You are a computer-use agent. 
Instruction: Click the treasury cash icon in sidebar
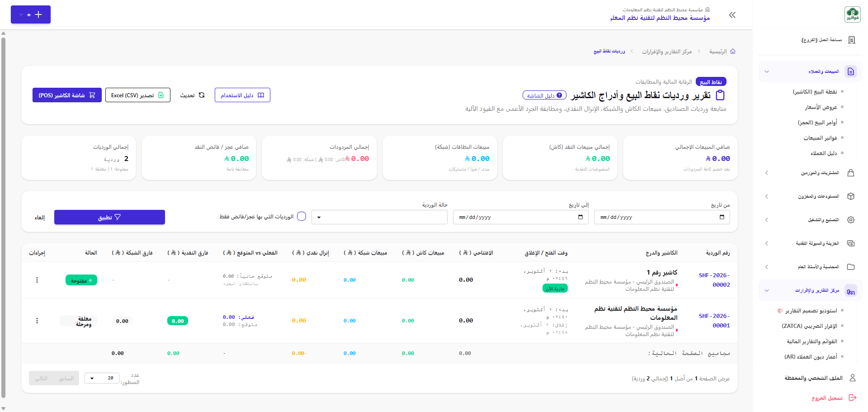[851, 243]
